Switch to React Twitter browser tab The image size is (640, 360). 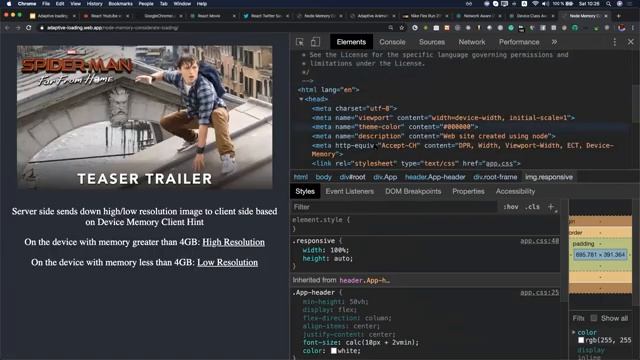(x=266, y=16)
